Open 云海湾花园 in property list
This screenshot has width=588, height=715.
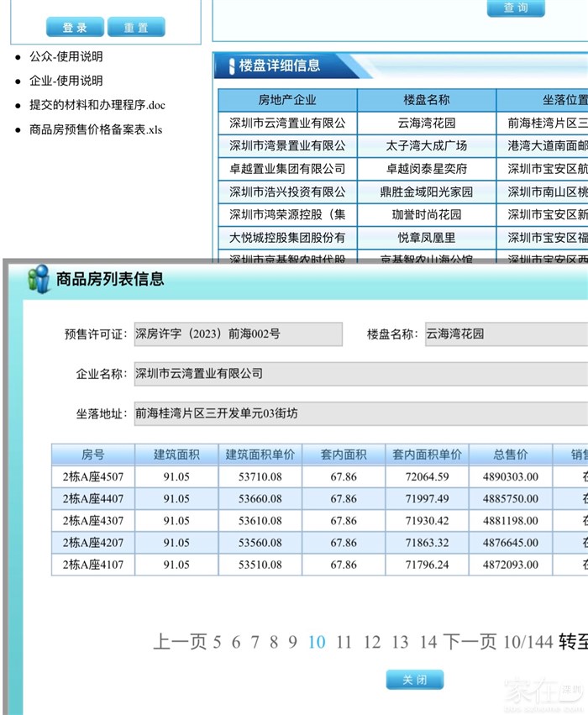[x=427, y=123]
